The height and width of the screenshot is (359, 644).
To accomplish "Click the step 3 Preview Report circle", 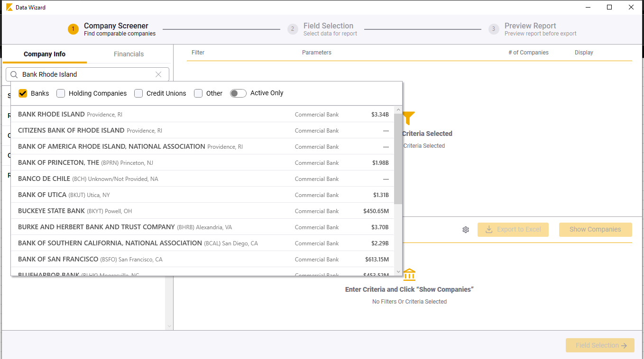I will pyautogui.click(x=494, y=29).
